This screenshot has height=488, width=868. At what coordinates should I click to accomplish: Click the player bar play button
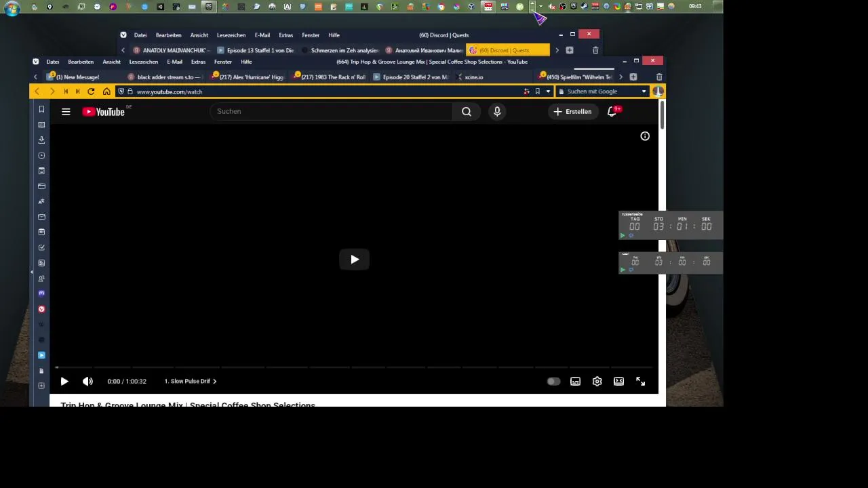(64, 382)
